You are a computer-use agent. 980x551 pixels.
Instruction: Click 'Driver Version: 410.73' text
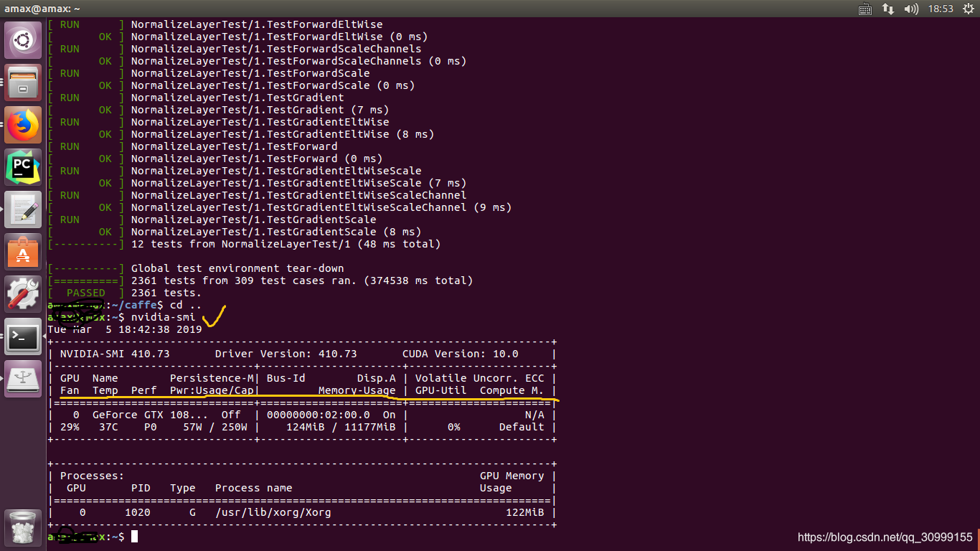[286, 354]
